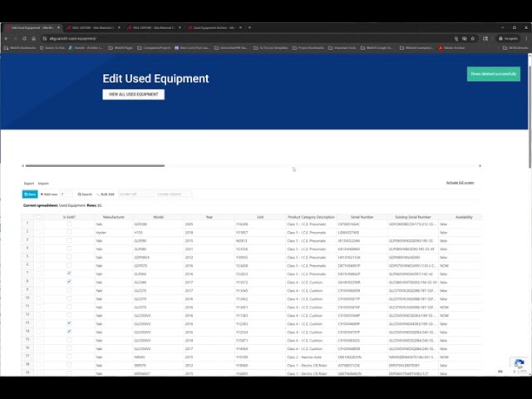This screenshot has height=399, width=532.
Task: Switch to the second browser tab Yale GDP280
Action: [x=92, y=27]
